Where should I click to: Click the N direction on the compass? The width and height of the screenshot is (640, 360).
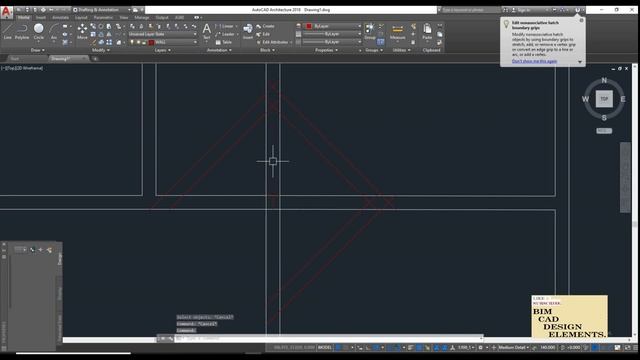click(x=604, y=80)
